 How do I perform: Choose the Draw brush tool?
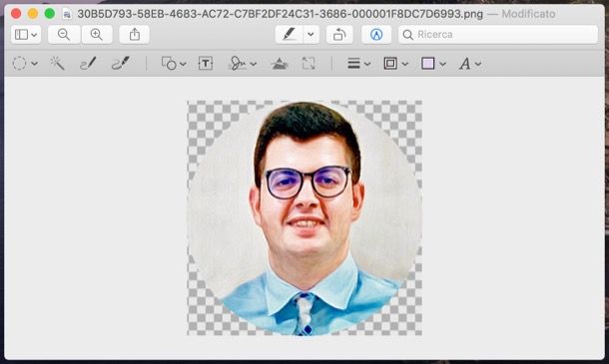pos(121,63)
